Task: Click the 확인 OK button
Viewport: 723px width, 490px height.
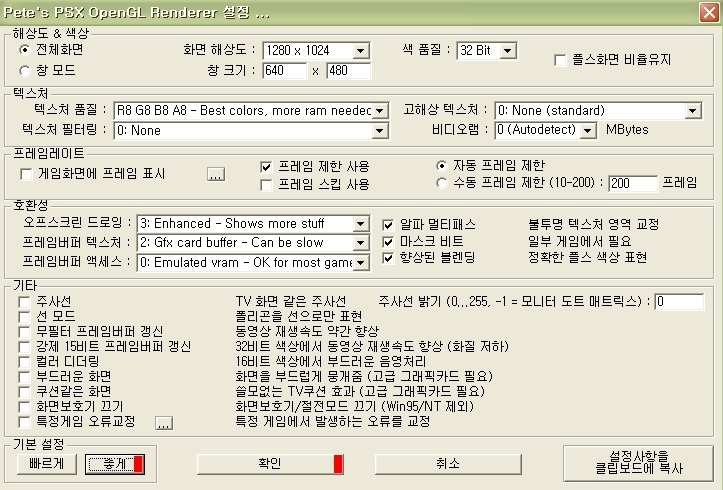Action: tap(270, 464)
